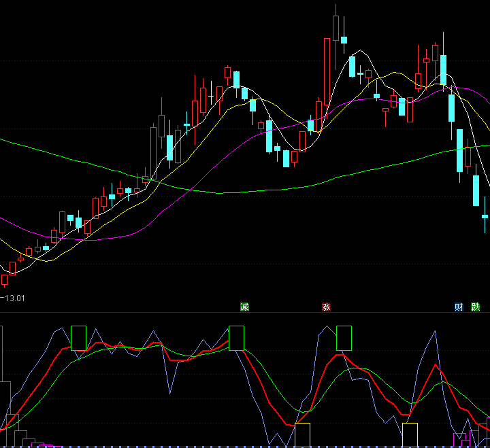The image size is (490, 448).
Task: Select the rightmost green signal box in indicator
Action: coord(344,338)
